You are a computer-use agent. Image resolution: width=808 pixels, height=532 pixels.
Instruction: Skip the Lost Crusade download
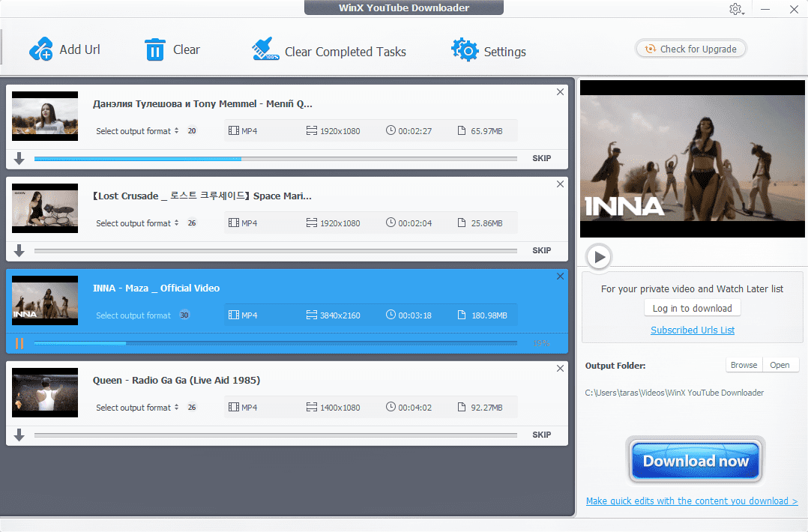tap(542, 251)
